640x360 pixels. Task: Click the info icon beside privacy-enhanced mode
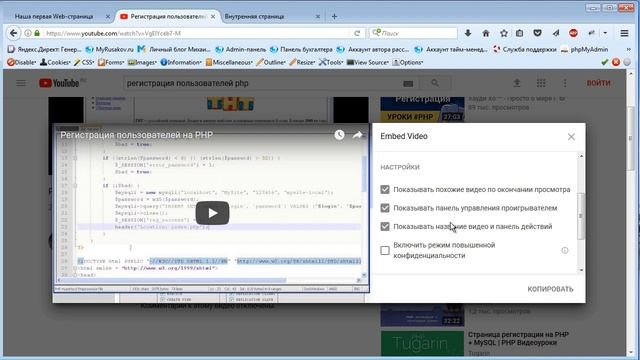[x=564, y=250]
